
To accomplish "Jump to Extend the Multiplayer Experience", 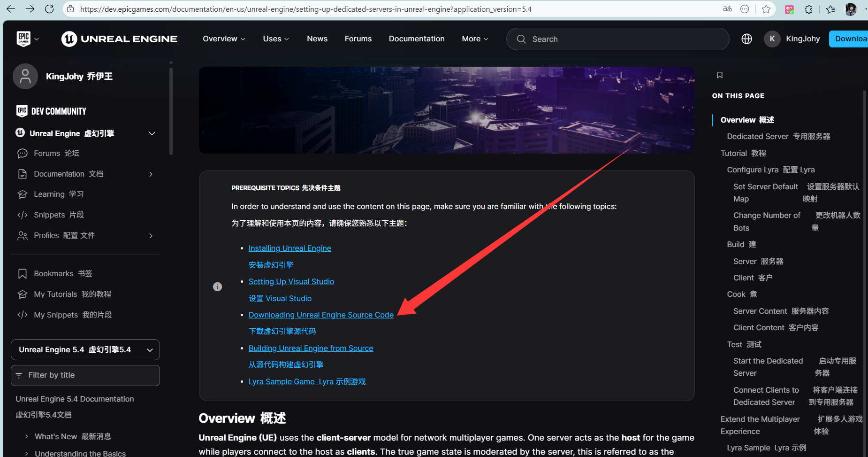I will (x=792, y=426).
